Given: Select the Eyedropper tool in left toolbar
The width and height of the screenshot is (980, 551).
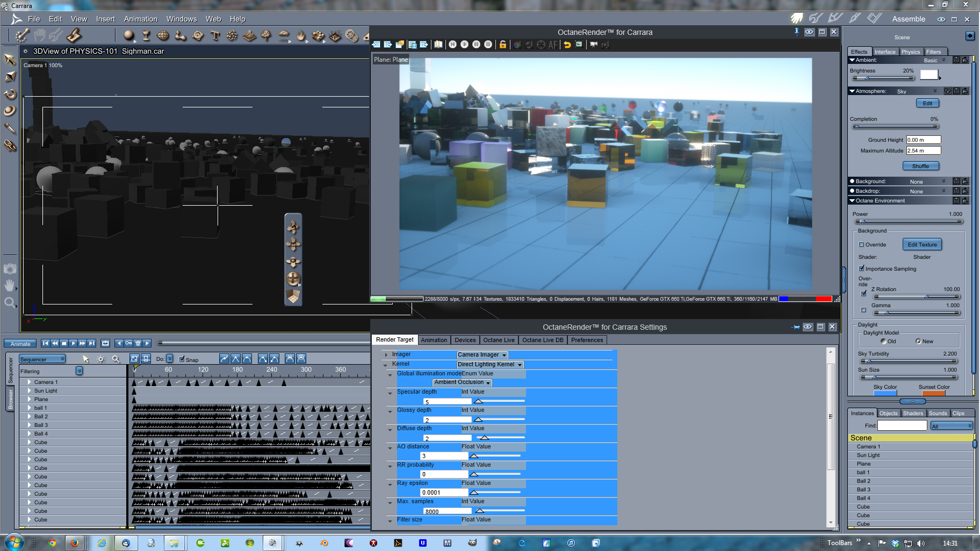Looking at the screenshot, I should (x=10, y=128).
